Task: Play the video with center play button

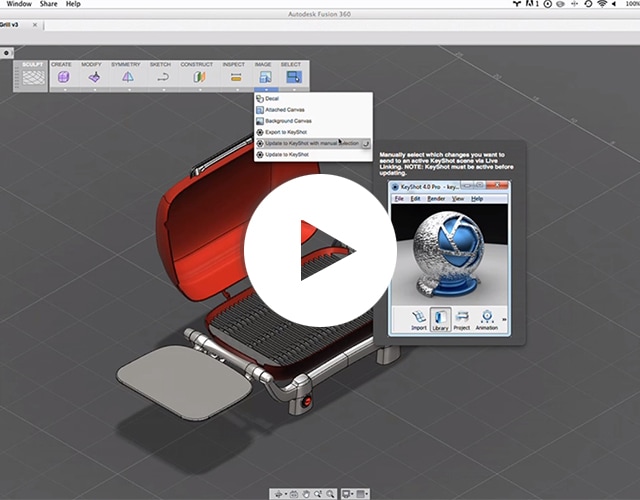Action: (320, 250)
